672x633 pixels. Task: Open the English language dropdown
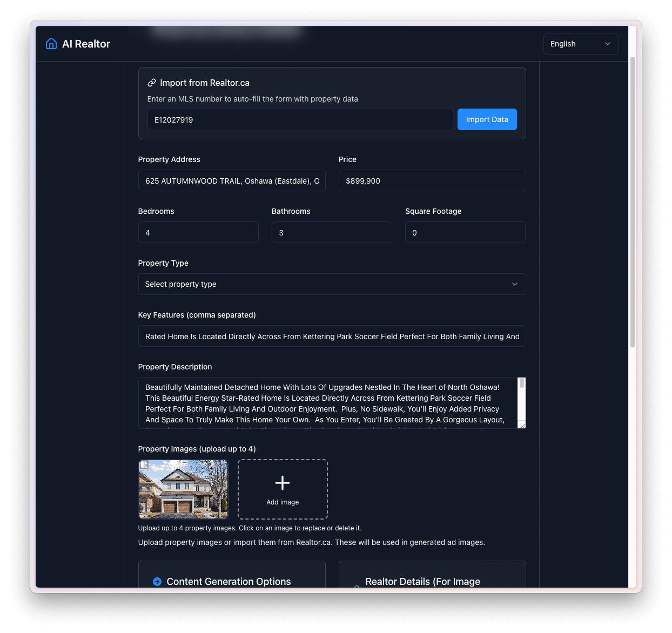[x=581, y=44]
